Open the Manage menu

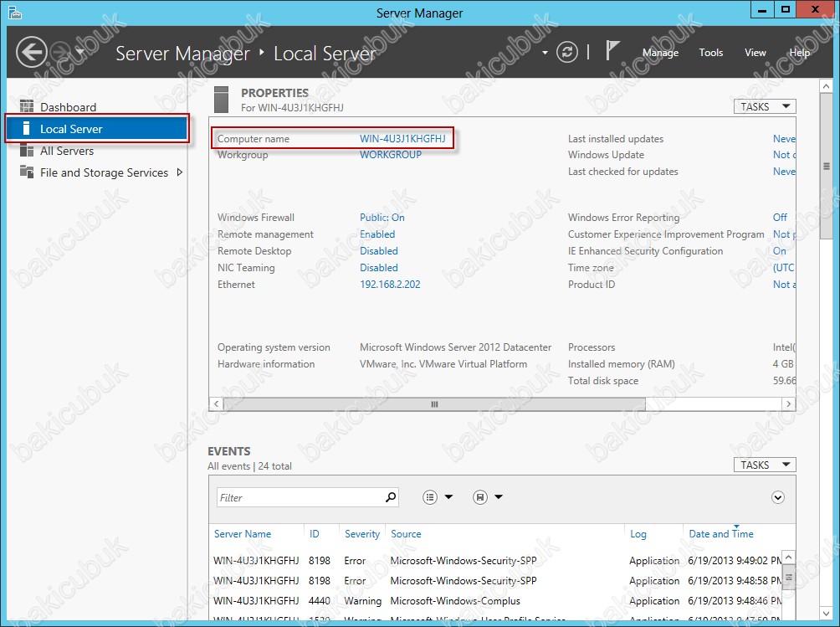660,53
